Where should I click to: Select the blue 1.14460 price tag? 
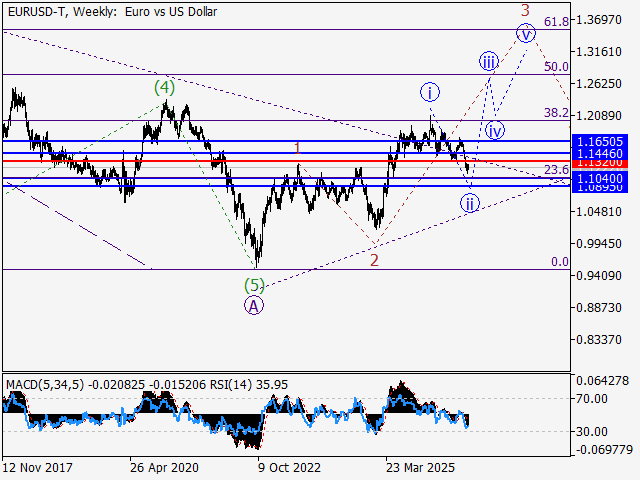600,153
